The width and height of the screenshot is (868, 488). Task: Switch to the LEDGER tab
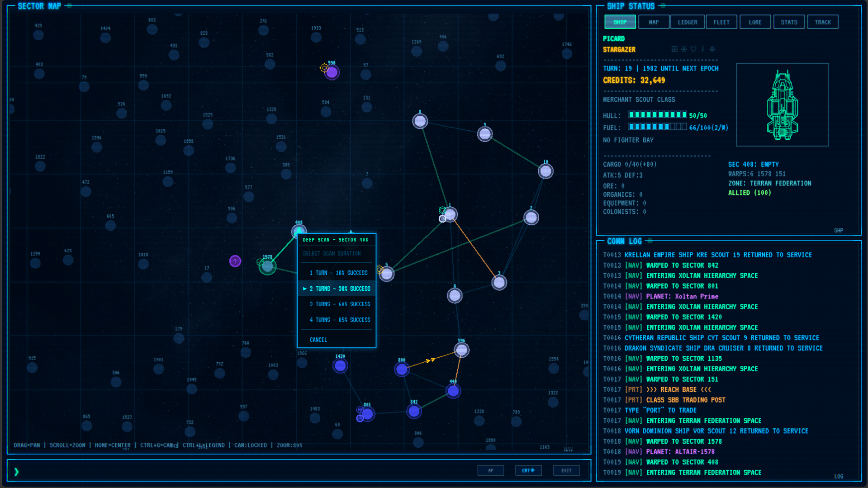click(688, 22)
